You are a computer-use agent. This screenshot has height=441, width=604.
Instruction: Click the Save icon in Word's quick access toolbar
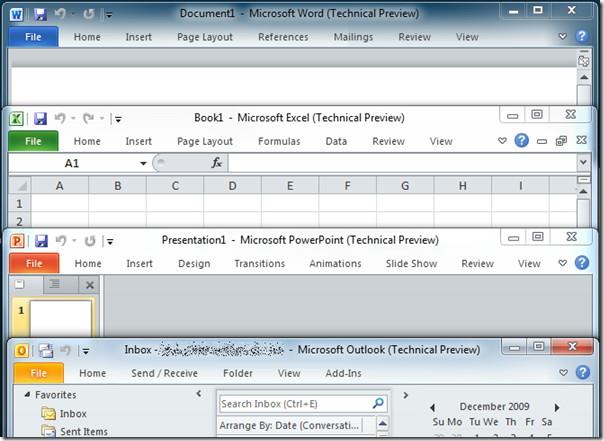[40, 14]
